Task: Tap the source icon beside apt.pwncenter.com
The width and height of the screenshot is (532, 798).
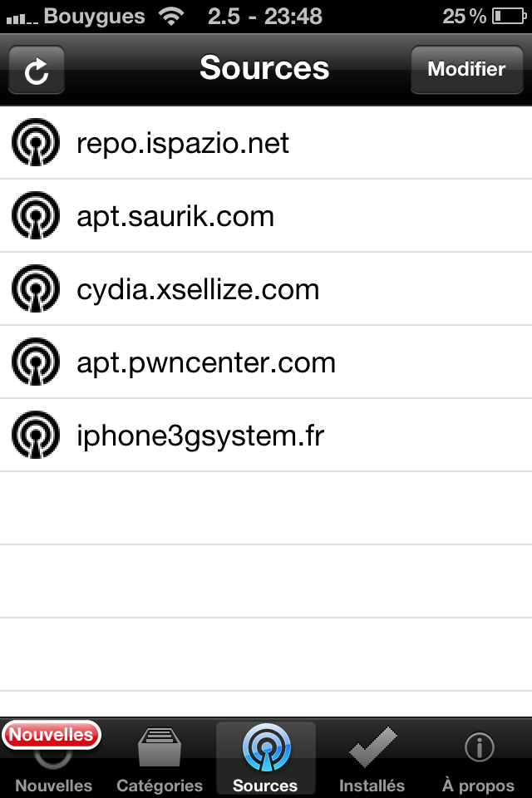Action: point(36,362)
